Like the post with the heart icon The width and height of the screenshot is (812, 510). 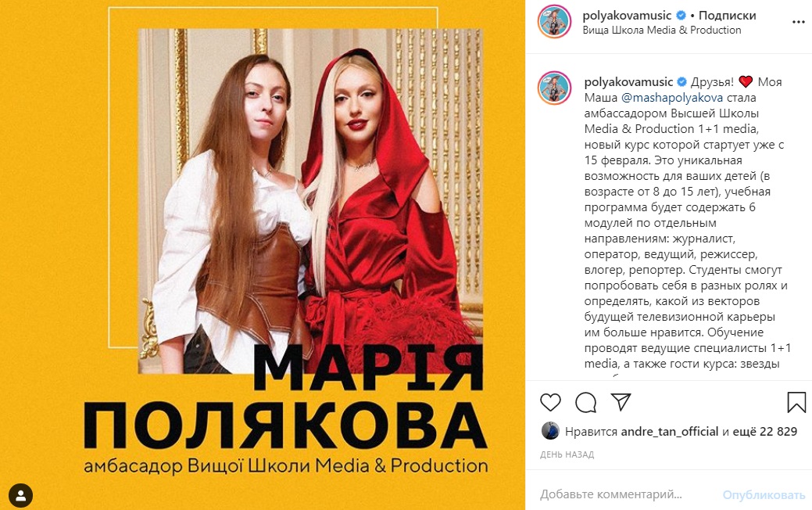click(x=550, y=402)
